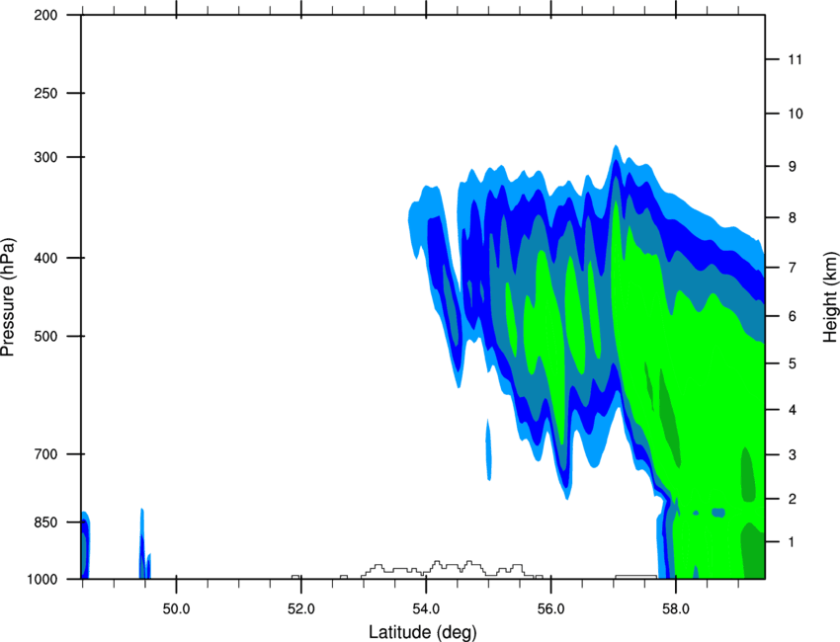Click the 58.0 latitude tick label
Screen dimensions: 840x642
(676, 609)
